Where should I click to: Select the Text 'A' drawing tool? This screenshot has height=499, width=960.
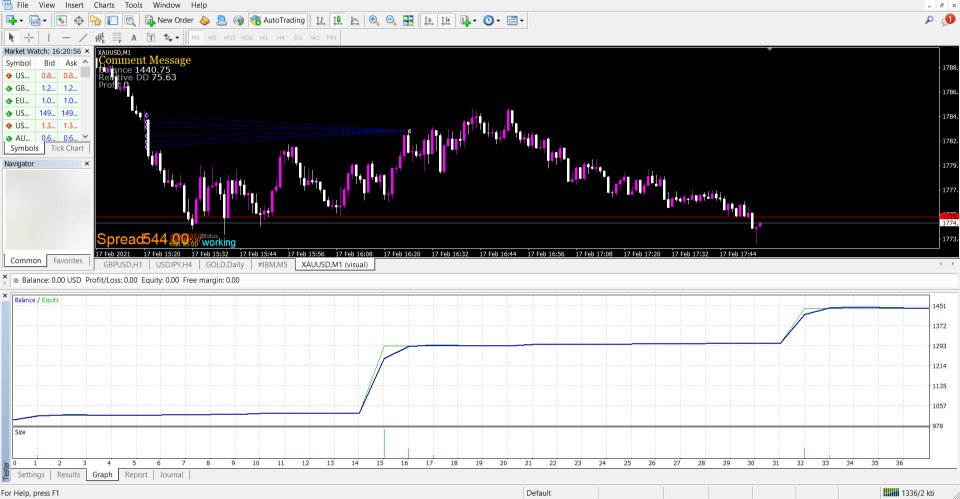coord(134,38)
